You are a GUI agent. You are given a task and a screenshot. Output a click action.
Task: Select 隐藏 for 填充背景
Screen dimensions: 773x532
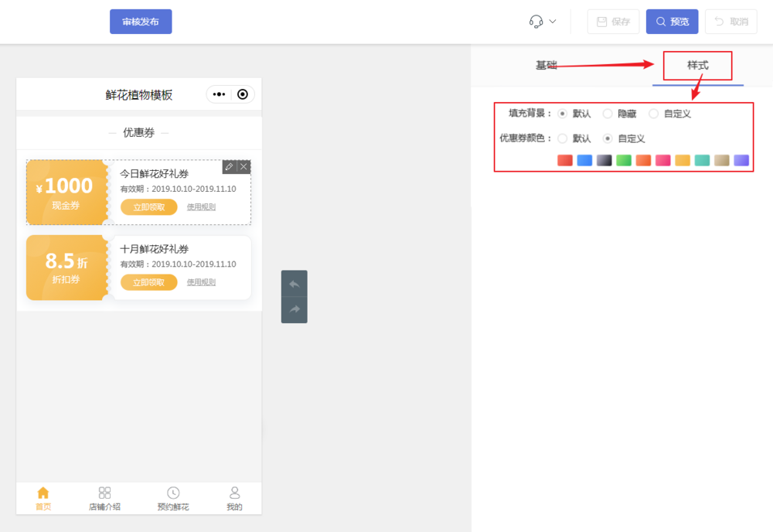(x=608, y=114)
